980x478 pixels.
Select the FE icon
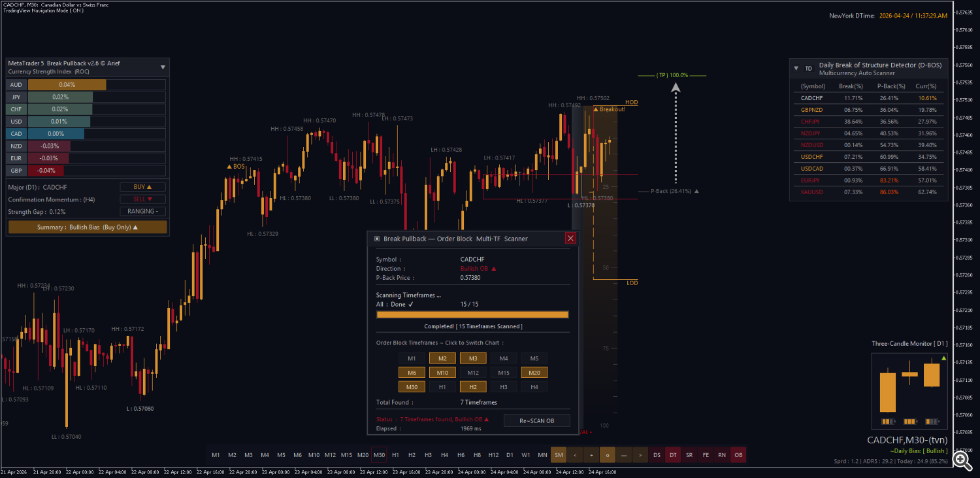tap(706, 454)
